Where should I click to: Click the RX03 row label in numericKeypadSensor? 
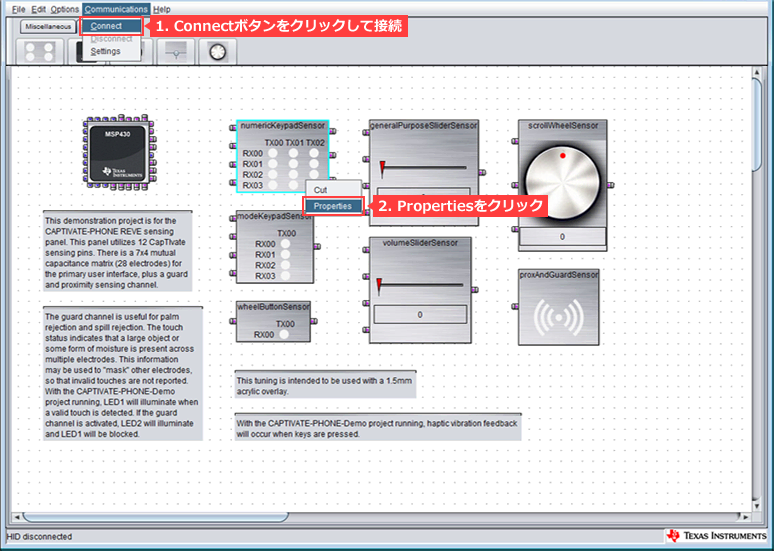[253, 186]
